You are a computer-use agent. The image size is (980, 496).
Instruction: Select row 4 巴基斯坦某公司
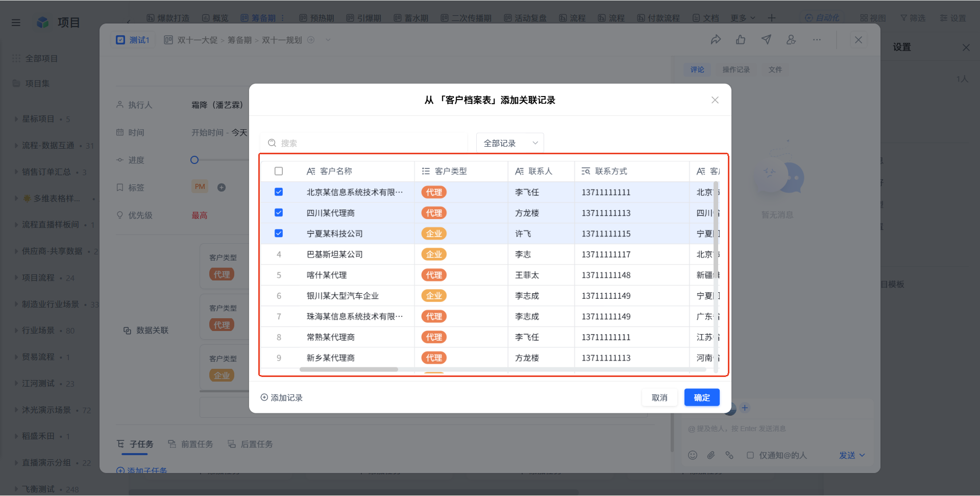coord(279,254)
